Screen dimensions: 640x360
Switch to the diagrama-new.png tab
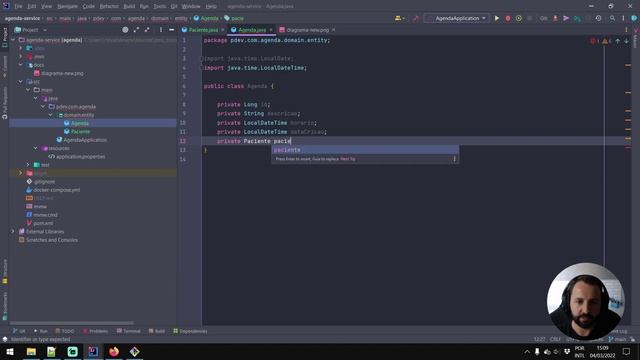(307, 30)
